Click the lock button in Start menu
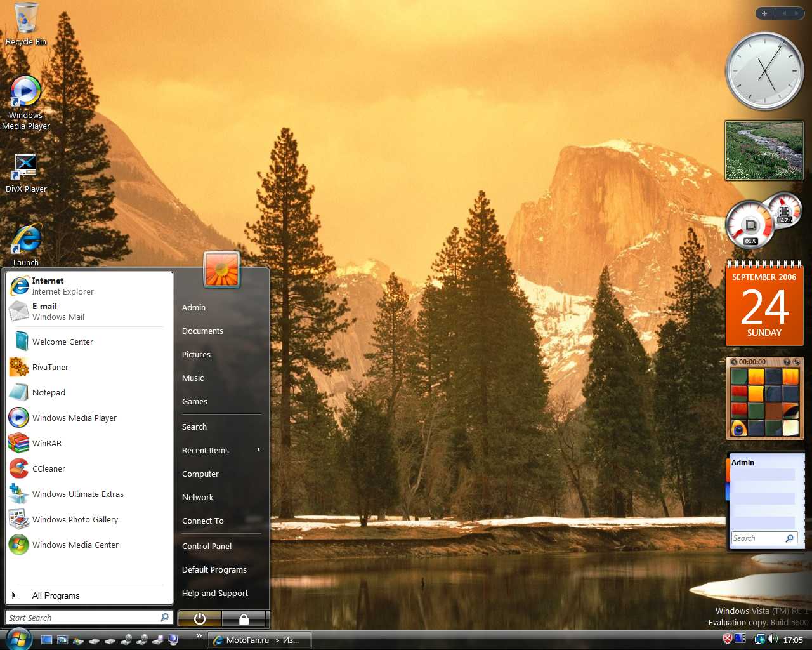The width and height of the screenshot is (812, 650). click(244, 618)
